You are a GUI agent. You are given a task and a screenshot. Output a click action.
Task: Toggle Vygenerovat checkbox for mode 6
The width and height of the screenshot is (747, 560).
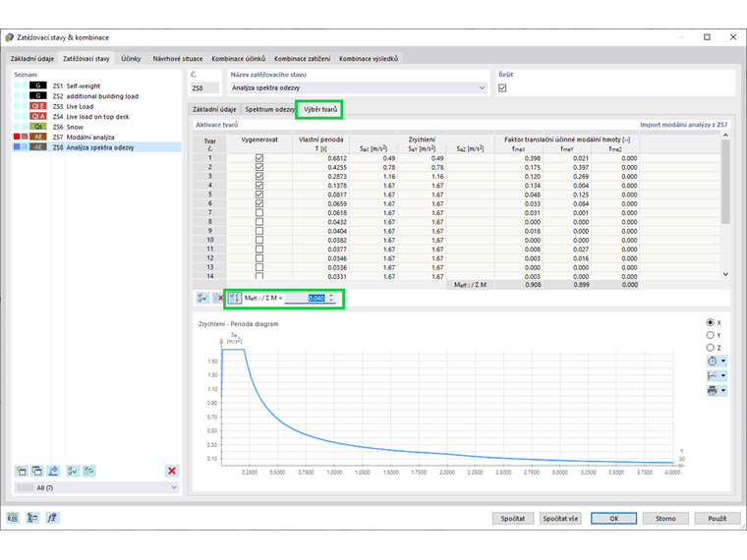(x=259, y=203)
